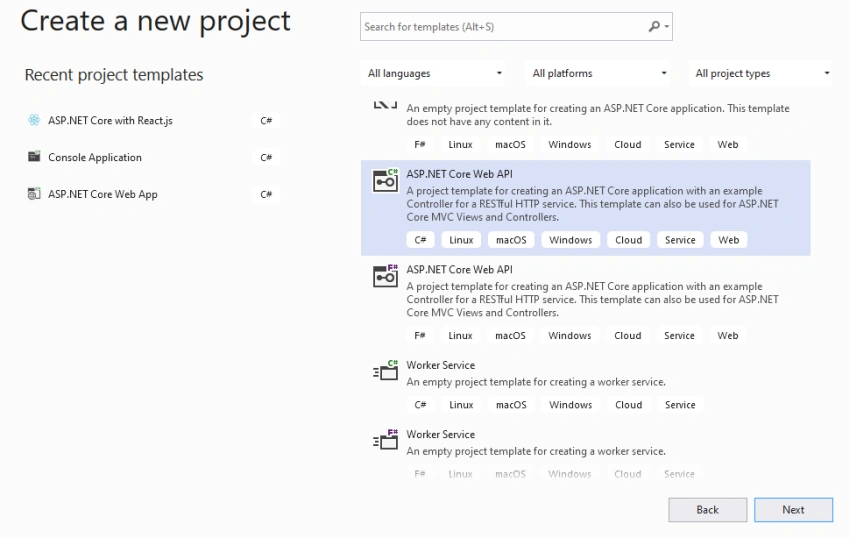This screenshot has width=850, height=538.
Task: Click the macOS tag in selected Web API template
Action: pyautogui.click(x=511, y=240)
